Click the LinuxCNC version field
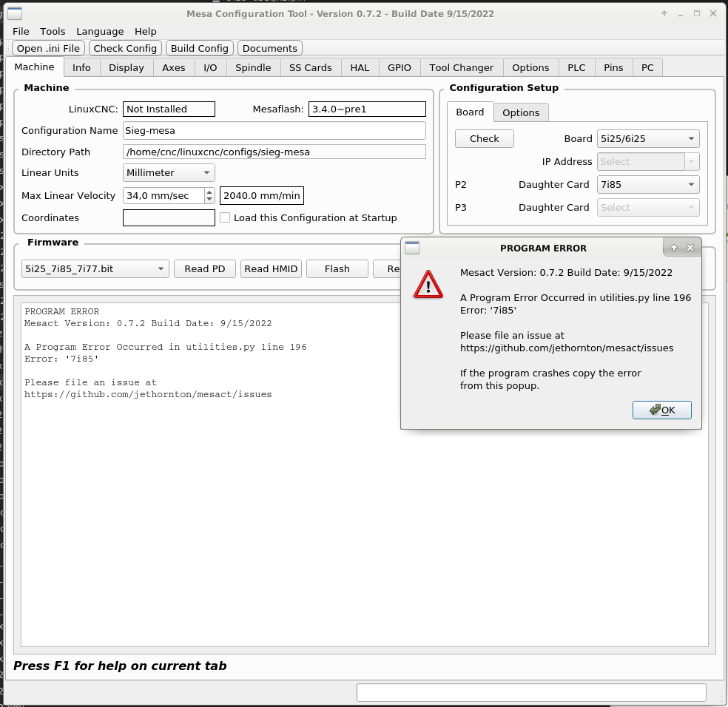 (169, 109)
